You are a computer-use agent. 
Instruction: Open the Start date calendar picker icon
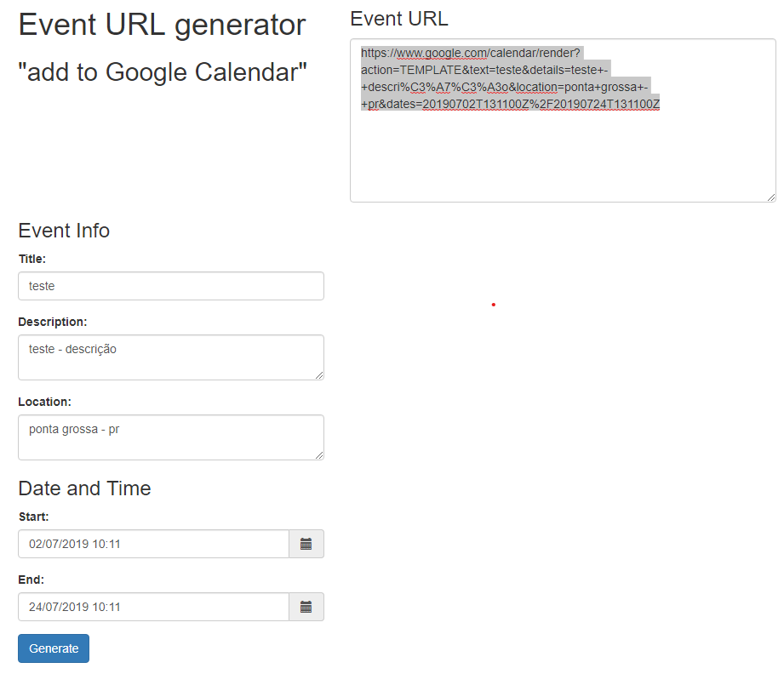coord(306,544)
